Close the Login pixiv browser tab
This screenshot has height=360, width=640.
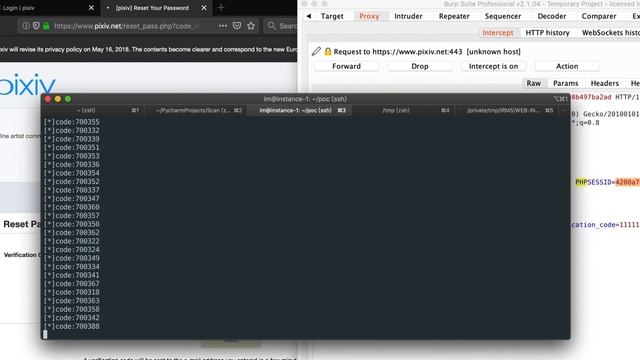(x=91, y=8)
